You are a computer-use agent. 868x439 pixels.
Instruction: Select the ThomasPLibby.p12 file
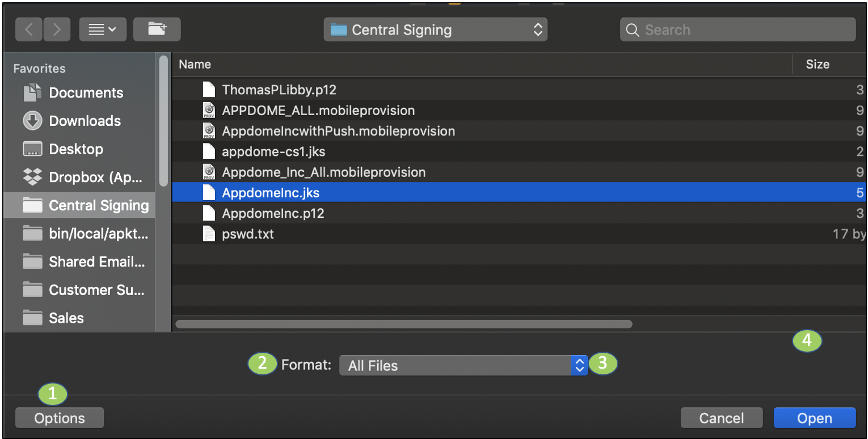(279, 90)
